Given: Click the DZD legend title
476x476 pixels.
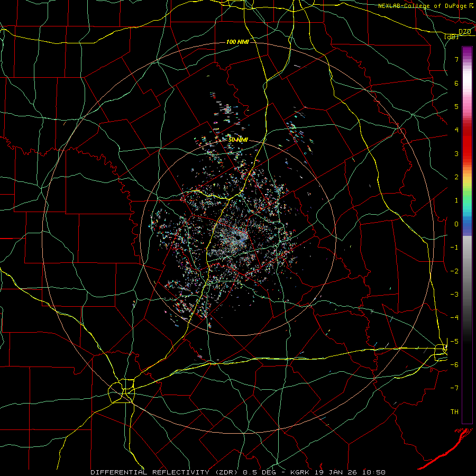Looking at the screenshot, I should click(464, 32).
